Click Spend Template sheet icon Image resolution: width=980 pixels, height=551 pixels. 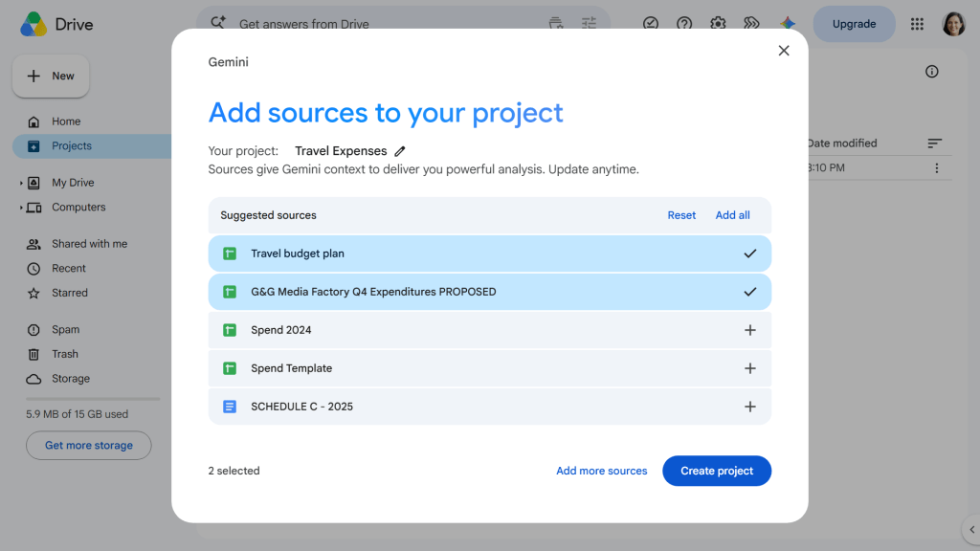pyautogui.click(x=230, y=368)
